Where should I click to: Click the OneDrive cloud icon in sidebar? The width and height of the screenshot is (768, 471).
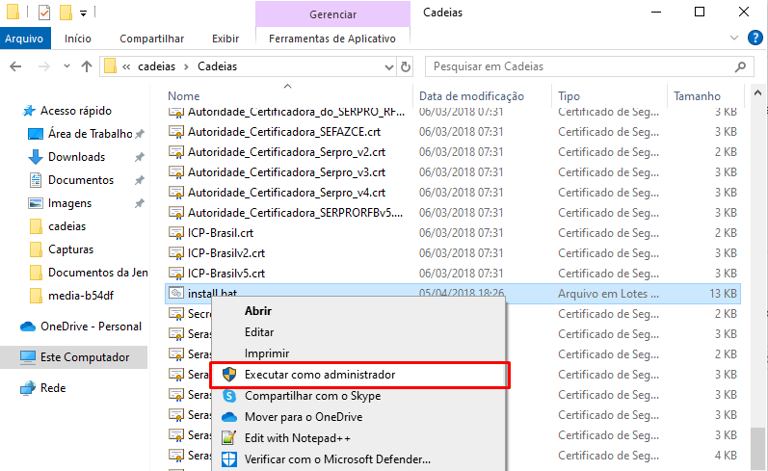[28, 326]
